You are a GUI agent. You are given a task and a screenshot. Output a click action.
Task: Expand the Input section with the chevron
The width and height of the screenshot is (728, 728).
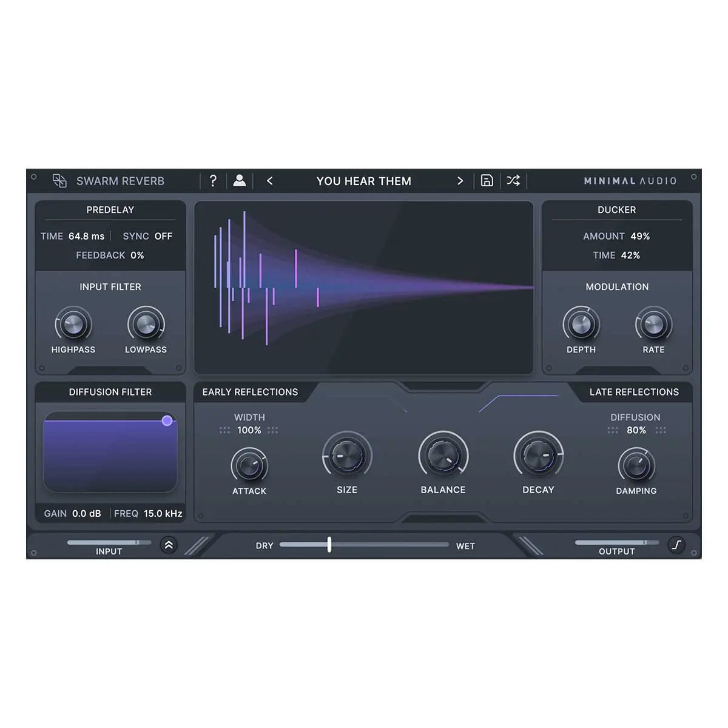point(169,545)
